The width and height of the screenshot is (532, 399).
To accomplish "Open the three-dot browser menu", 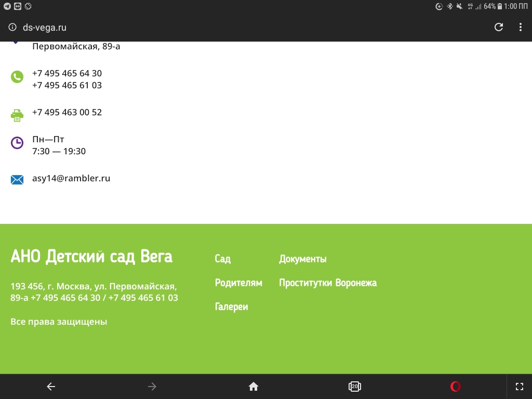I will [x=521, y=28].
